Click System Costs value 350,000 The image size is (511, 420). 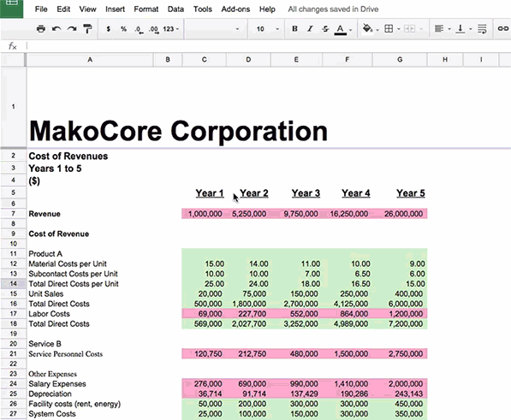click(x=409, y=414)
